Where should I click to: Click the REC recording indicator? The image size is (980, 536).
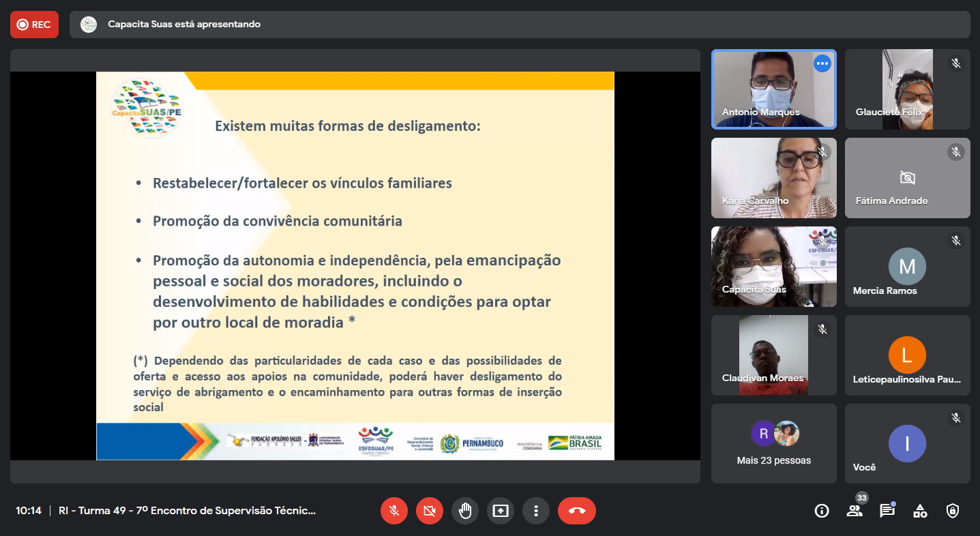(34, 25)
